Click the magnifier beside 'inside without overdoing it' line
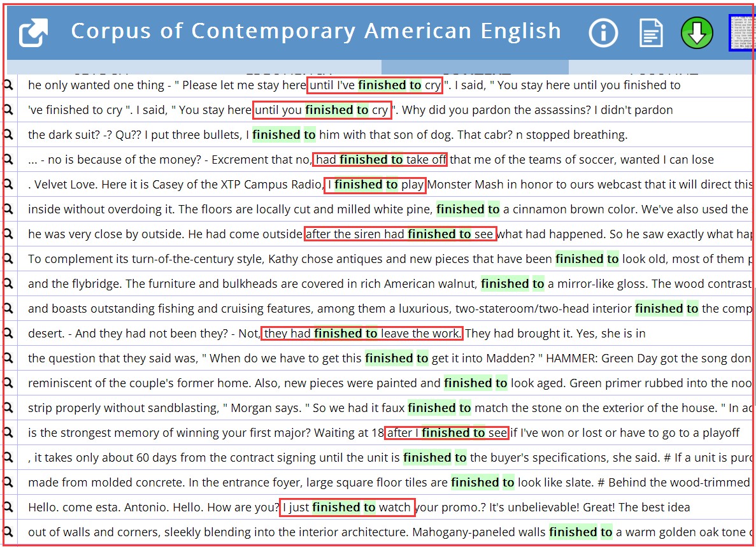 8,209
